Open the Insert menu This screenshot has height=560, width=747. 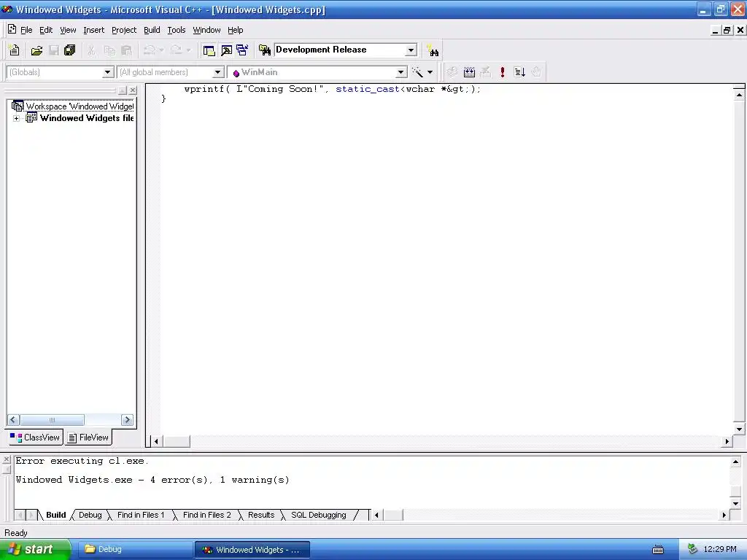pyautogui.click(x=94, y=30)
